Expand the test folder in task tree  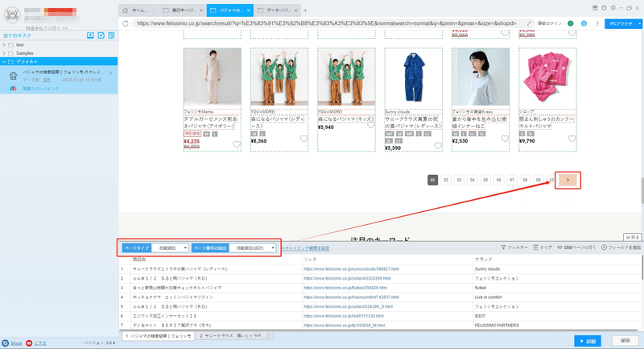(4, 45)
